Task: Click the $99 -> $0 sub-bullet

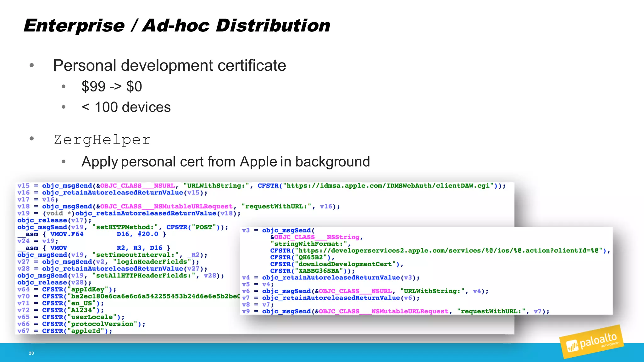Action: (x=112, y=86)
